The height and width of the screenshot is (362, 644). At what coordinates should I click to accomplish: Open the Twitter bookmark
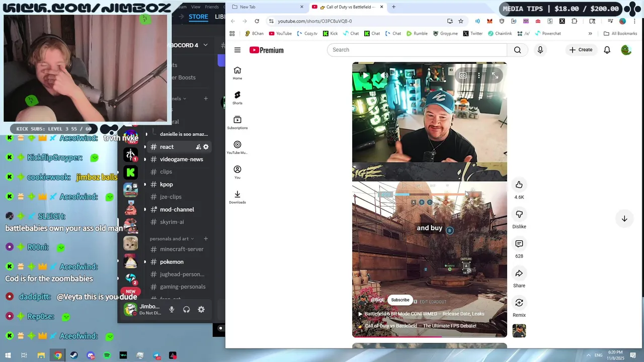(x=473, y=34)
